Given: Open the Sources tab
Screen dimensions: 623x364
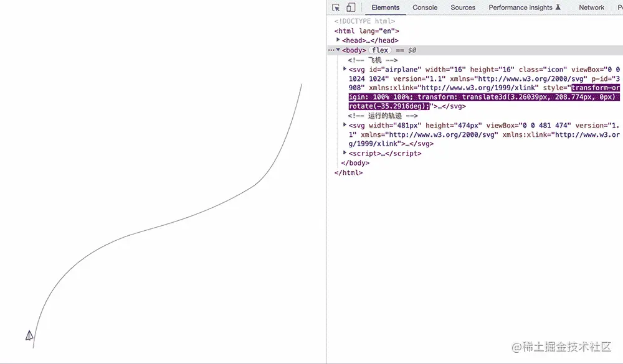Looking at the screenshot, I should click(x=463, y=7).
